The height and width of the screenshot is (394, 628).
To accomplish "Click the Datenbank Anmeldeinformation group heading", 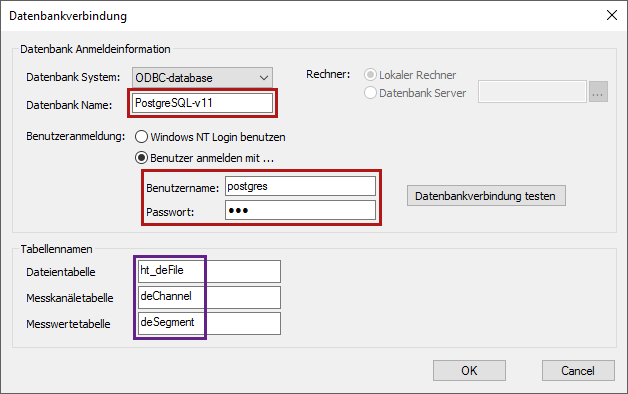I will point(95,49).
